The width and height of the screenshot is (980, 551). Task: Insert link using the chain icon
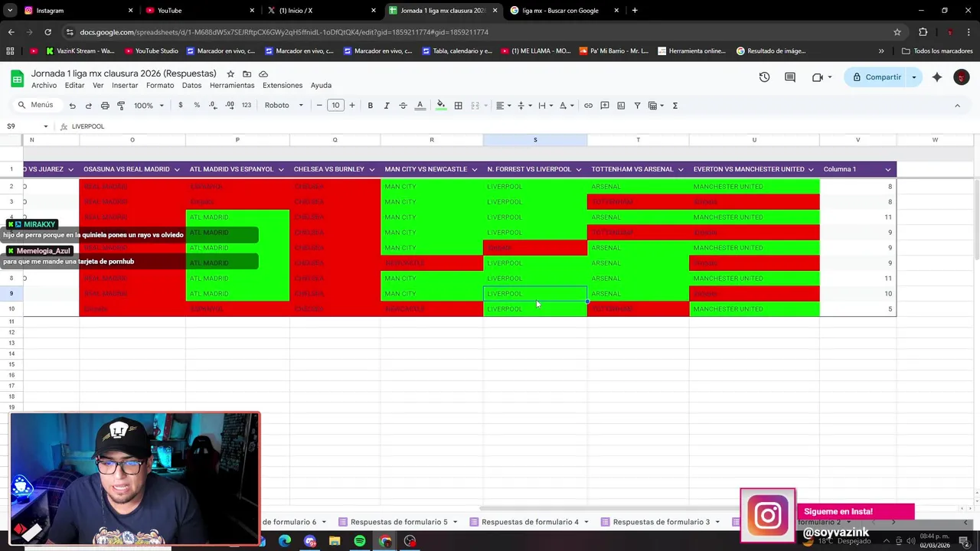pos(588,106)
